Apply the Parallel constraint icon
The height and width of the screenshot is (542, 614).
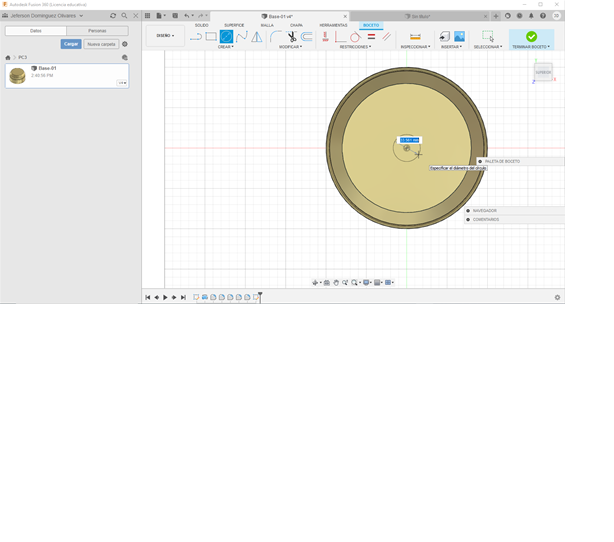coord(386,37)
